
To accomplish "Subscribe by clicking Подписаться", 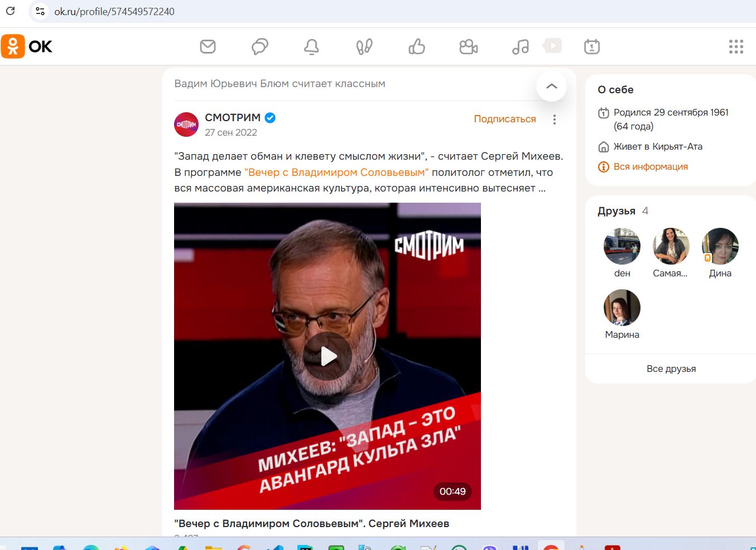I will [504, 119].
